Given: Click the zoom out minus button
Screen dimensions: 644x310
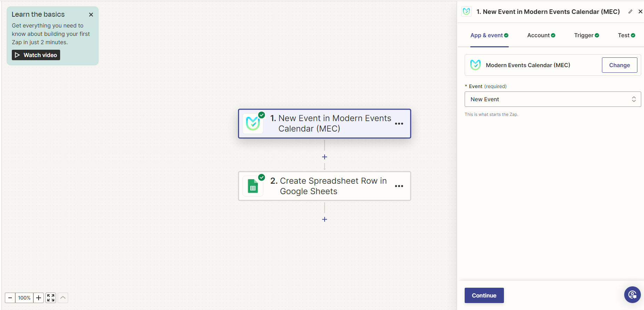Looking at the screenshot, I should click(x=10, y=298).
